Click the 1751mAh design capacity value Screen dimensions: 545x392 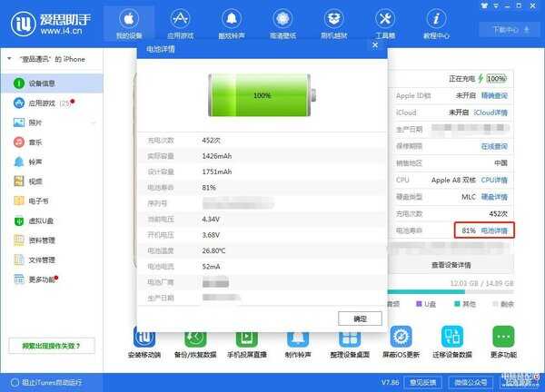click(217, 171)
